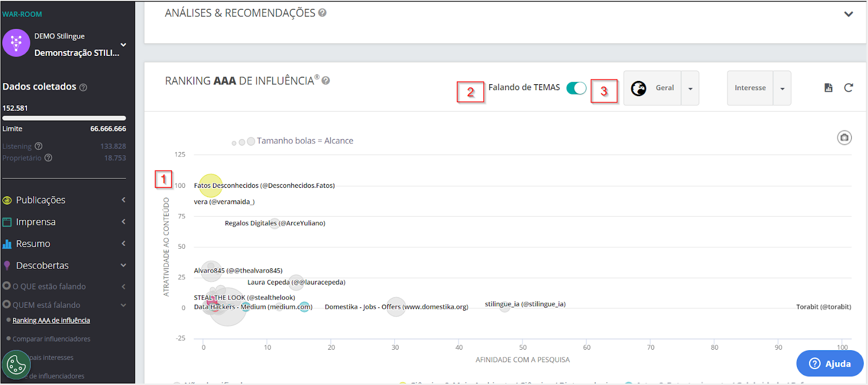
Task: Click the help icon beside Proprietário
Action: tap(48, 158)
